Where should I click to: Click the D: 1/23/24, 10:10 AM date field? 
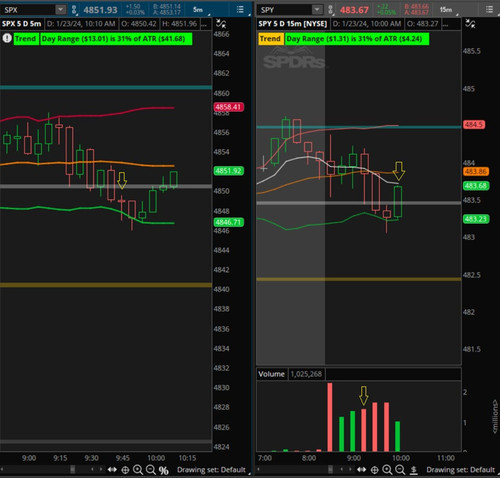click(81, 24)
